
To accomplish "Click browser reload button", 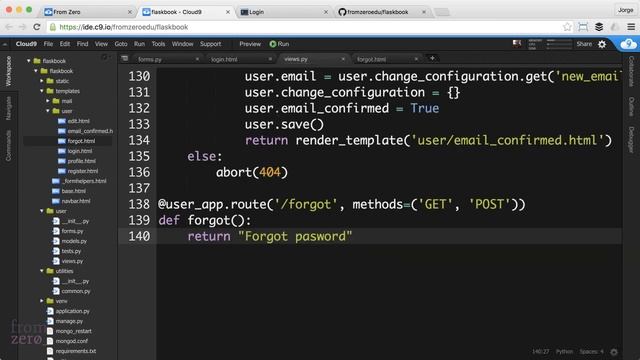I will [x=36, y=27].
